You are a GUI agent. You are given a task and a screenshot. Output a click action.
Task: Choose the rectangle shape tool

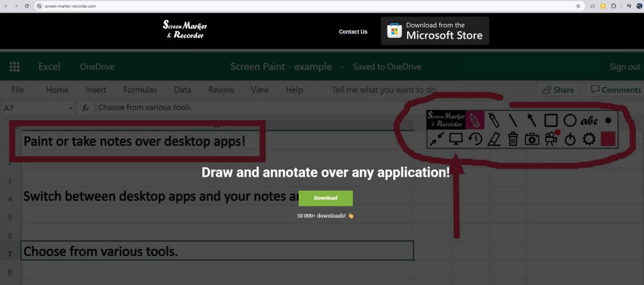(551, 120)
